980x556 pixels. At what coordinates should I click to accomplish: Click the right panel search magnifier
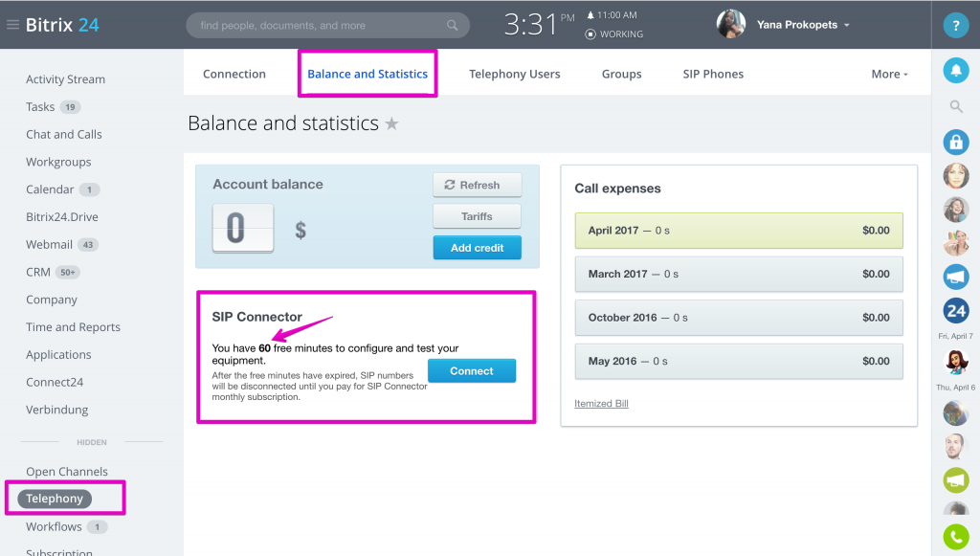tap(956, 106)
